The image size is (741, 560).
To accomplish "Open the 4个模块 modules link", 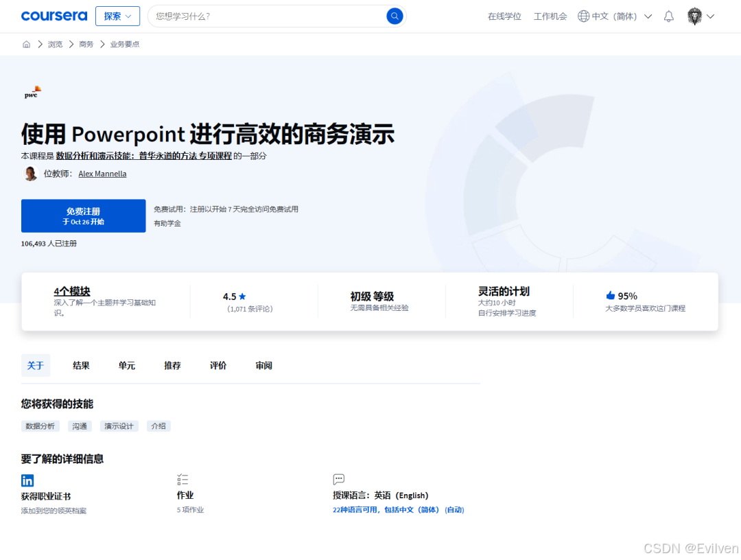I will coord(72,291).
